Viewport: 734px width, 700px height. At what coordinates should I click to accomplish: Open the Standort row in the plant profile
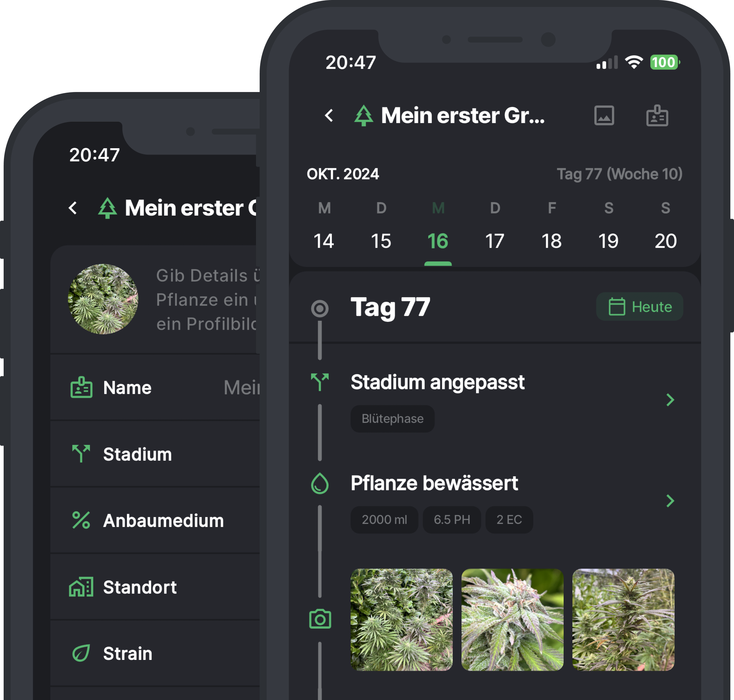tap(155, 587)
